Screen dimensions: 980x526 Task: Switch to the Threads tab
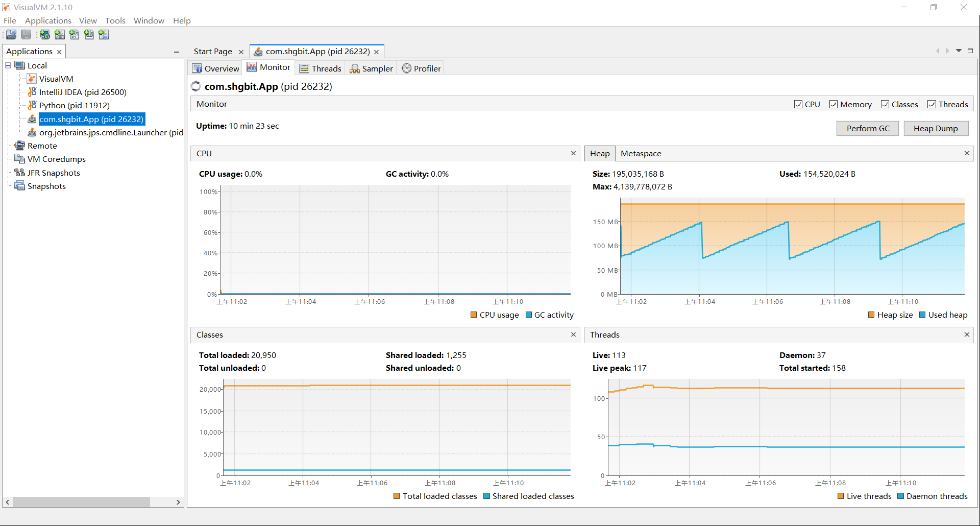click(321, 68)
